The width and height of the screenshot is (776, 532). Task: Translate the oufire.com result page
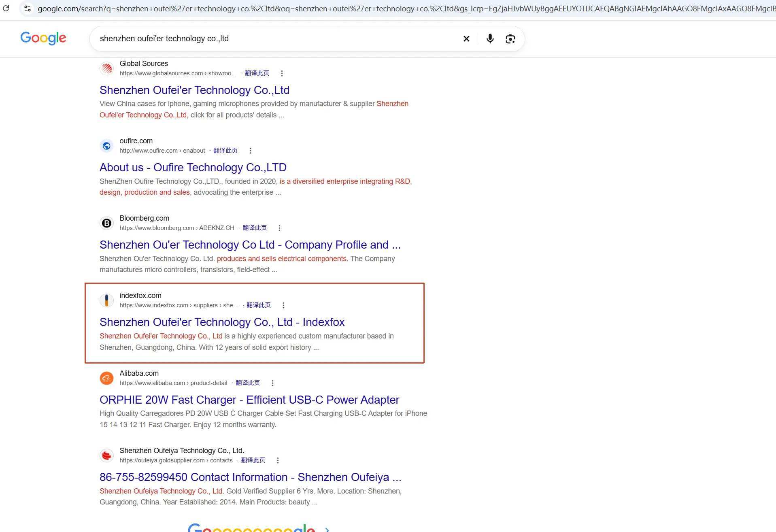click(225, 151)
